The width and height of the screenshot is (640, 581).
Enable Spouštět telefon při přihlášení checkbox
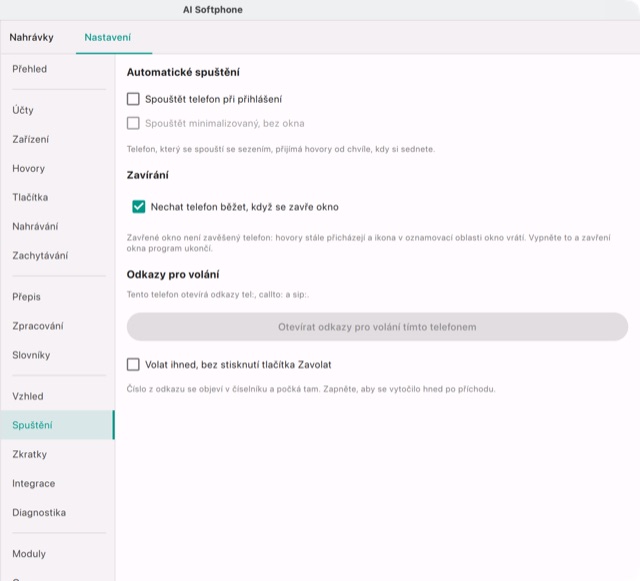tap(133, 99)
